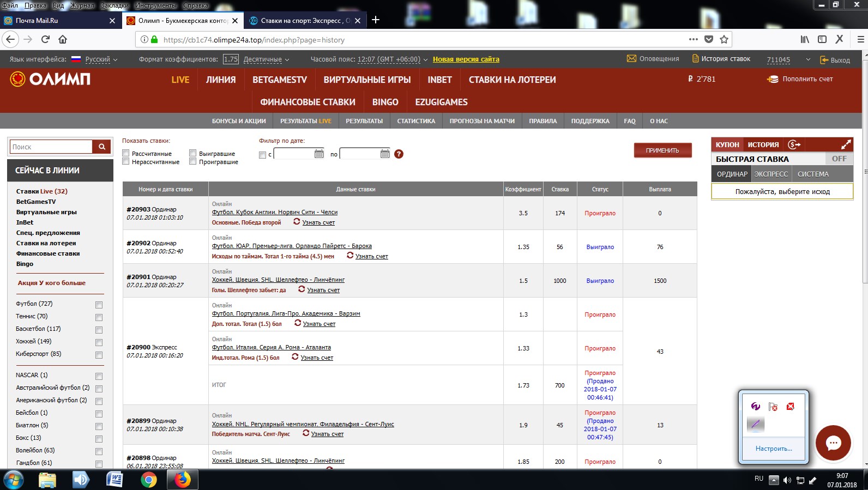The width and height of the screenshot is (868, 490).
Task: Click the Олимп logo
Action: click(50, 79)
